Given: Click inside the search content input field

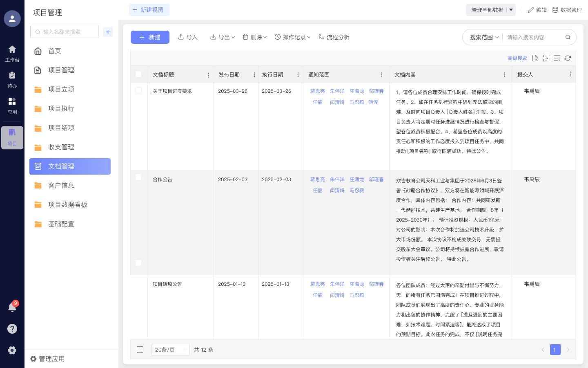Looking at the screenshot, I should click(x=531, y=37).
